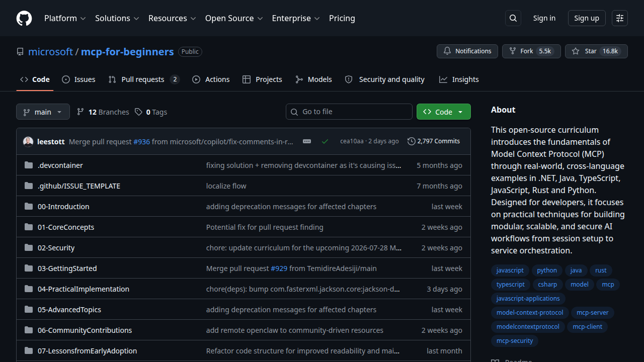Star the repository with Star button
The image size is (644, 362).
coord(596,51)
